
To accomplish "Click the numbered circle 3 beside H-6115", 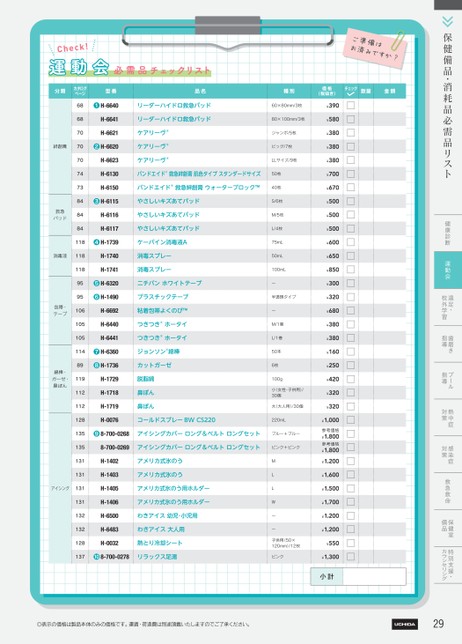I will click(97, 201).
